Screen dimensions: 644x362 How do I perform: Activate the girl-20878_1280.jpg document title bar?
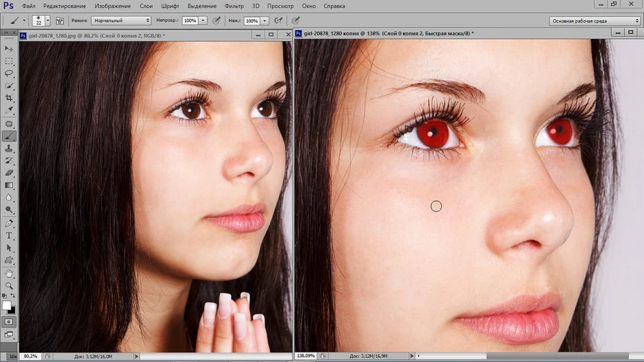click(136, 36)
